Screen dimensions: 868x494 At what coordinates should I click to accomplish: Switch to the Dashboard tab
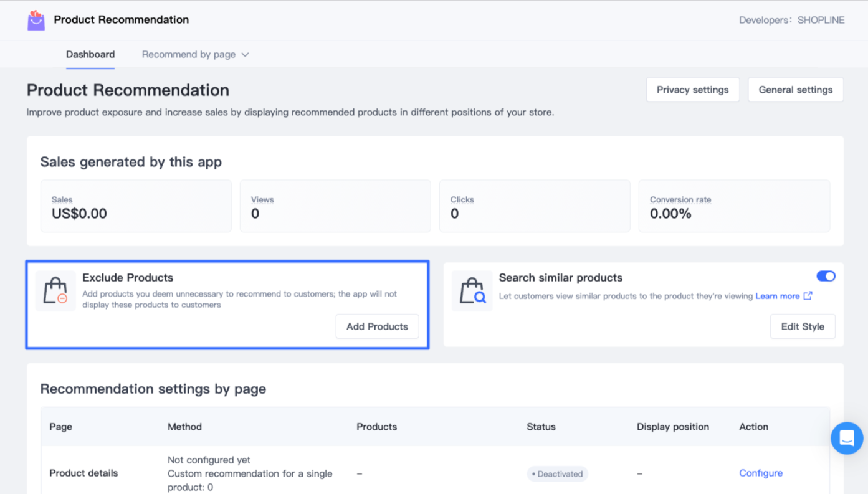coord(90,55)
